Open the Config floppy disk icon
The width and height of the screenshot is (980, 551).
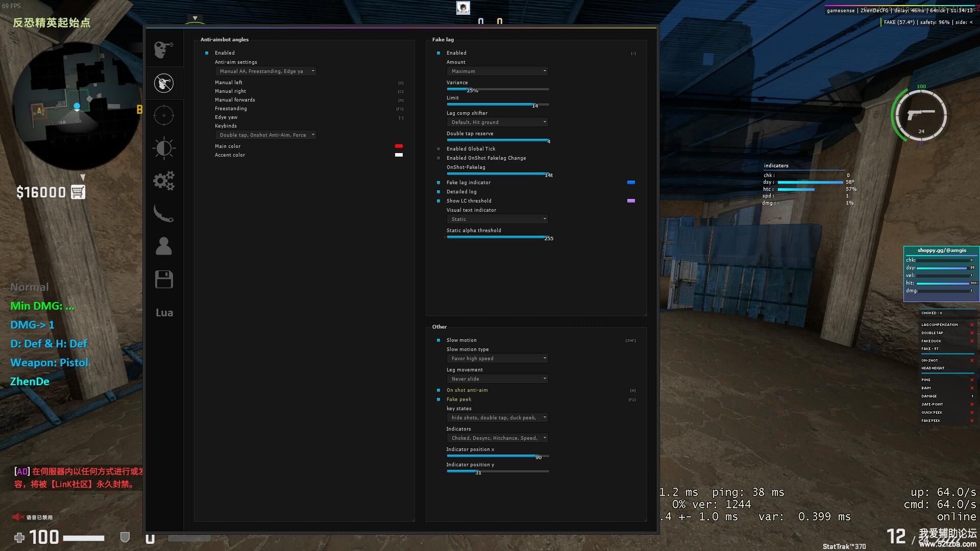(164, 279)
